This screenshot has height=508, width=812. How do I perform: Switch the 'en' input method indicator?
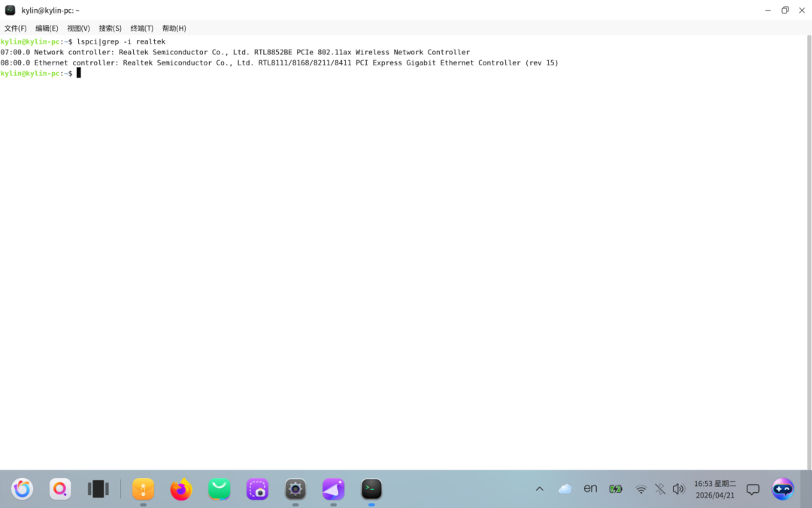coord(590,488)
